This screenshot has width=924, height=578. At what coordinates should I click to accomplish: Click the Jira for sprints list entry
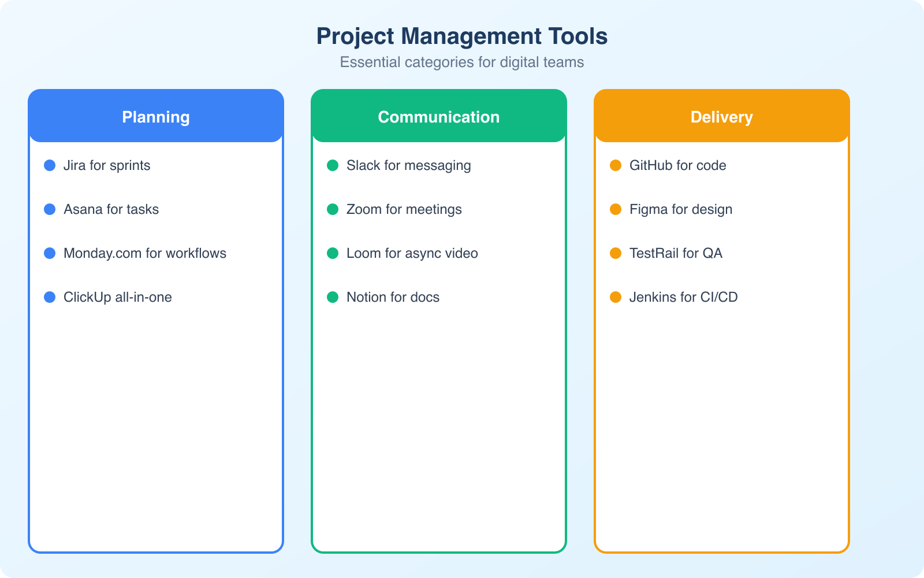pos(107,165)
